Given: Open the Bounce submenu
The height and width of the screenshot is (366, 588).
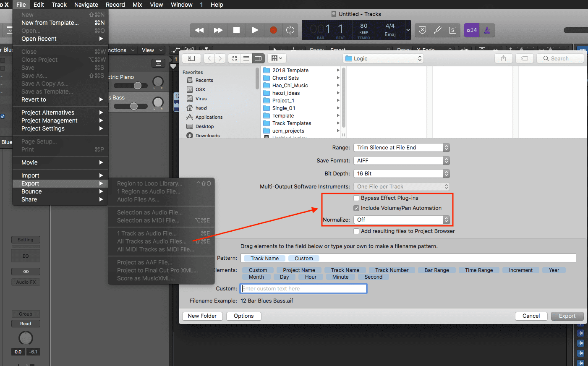Looking at the screenshot, I should click(x=31, y=191).
